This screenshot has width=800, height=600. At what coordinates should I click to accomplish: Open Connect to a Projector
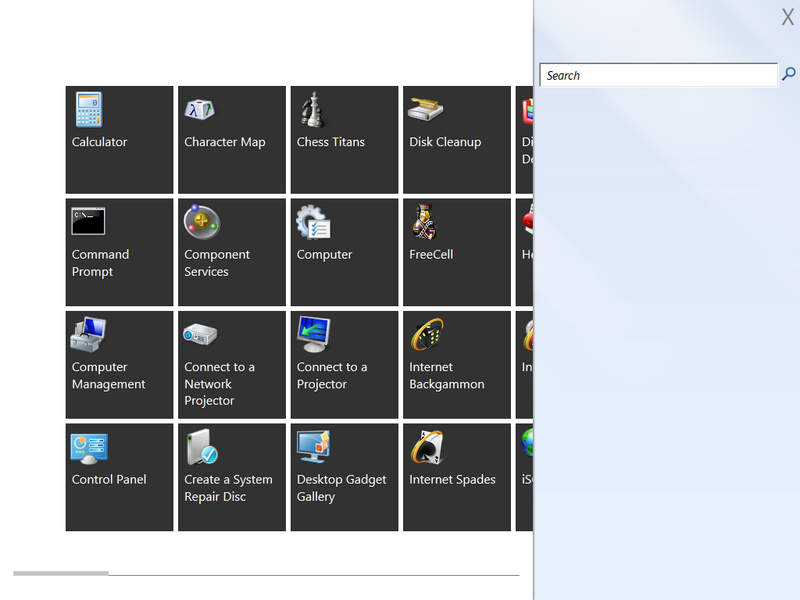pos(344,365)
